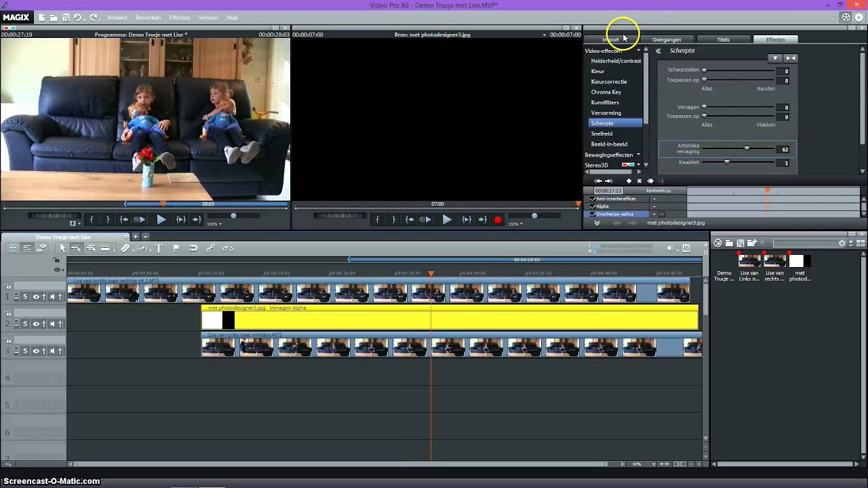
Task: Click the red record button in source monitor
Action: 498,220
